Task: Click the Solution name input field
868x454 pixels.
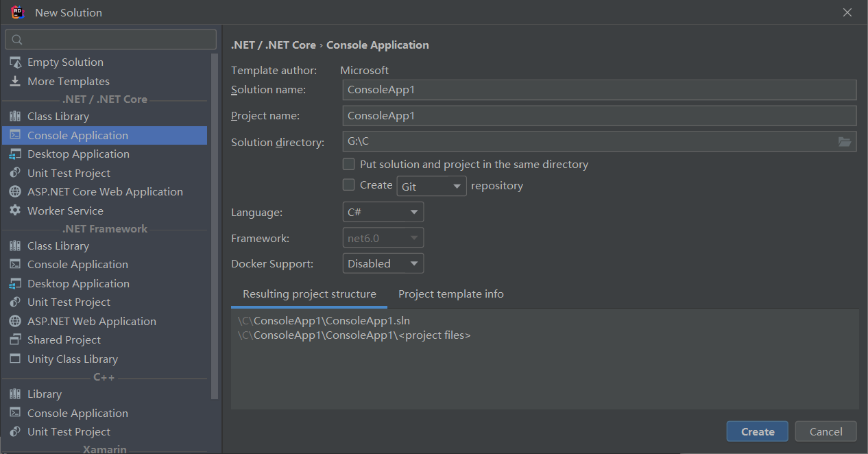Action: point(599,90)
